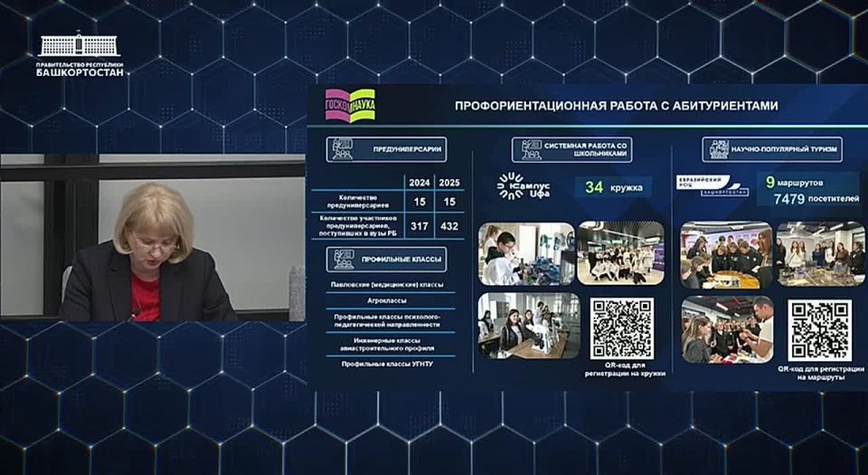Click the icon beside НАУЧНО-ПОПУЛЯРНЫЙ ТУРИЗМ header
868x475 pixels.
coord(718,149)
